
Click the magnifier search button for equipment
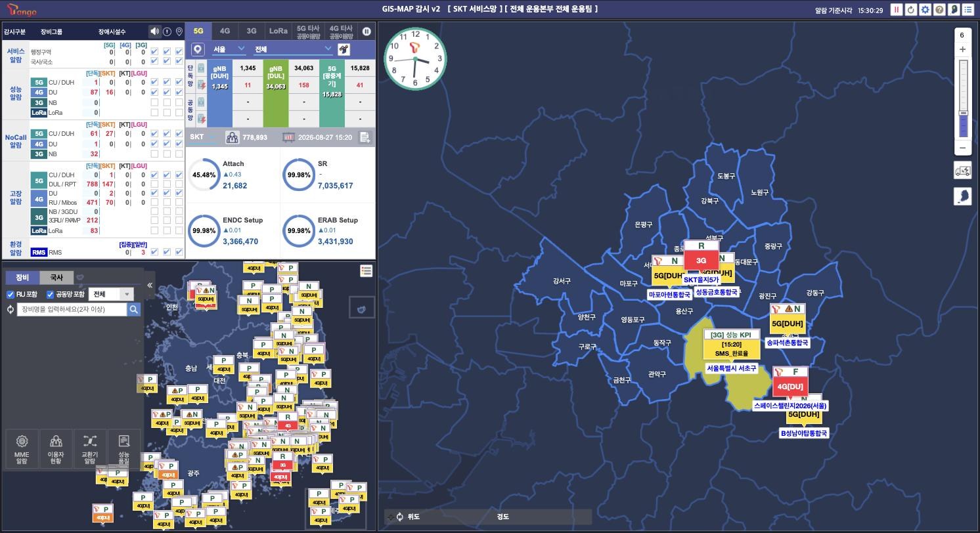tap(134, 309)
